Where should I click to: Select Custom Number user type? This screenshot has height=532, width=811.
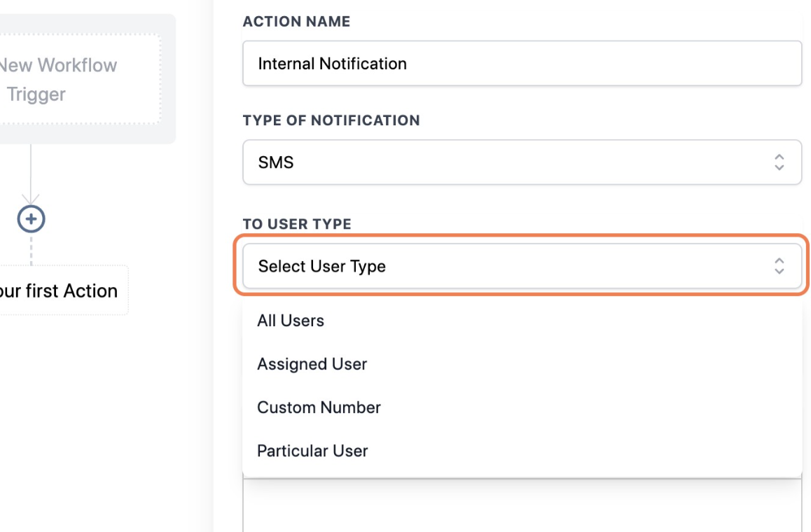pos(319,407)
